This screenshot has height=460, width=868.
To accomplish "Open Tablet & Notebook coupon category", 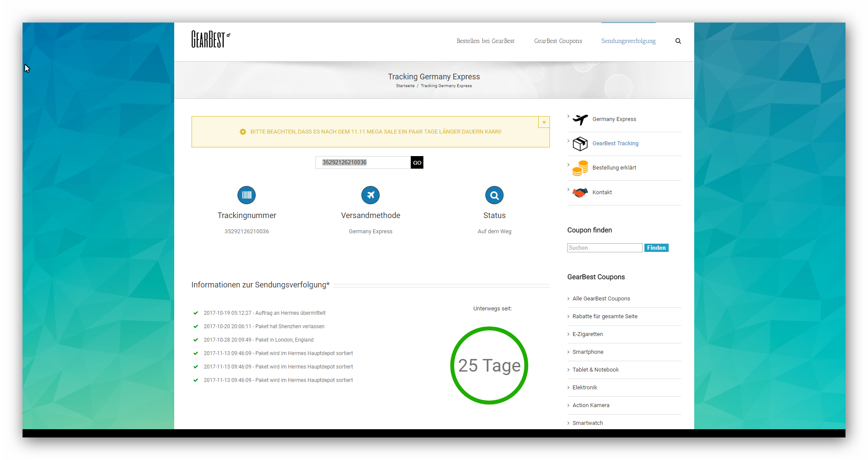I will tap(595, 370).
